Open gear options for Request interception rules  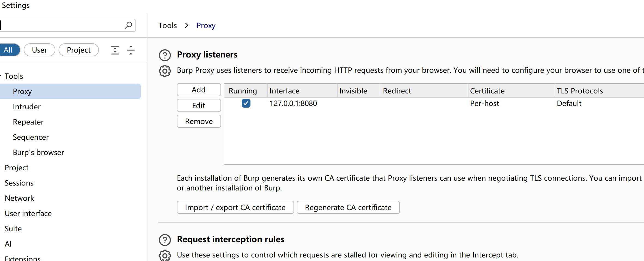pos(165,255)
